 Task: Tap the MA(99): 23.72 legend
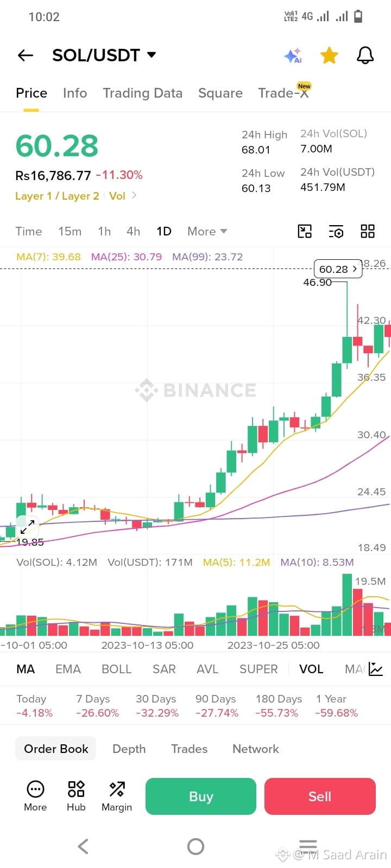(x=207, y=257)
